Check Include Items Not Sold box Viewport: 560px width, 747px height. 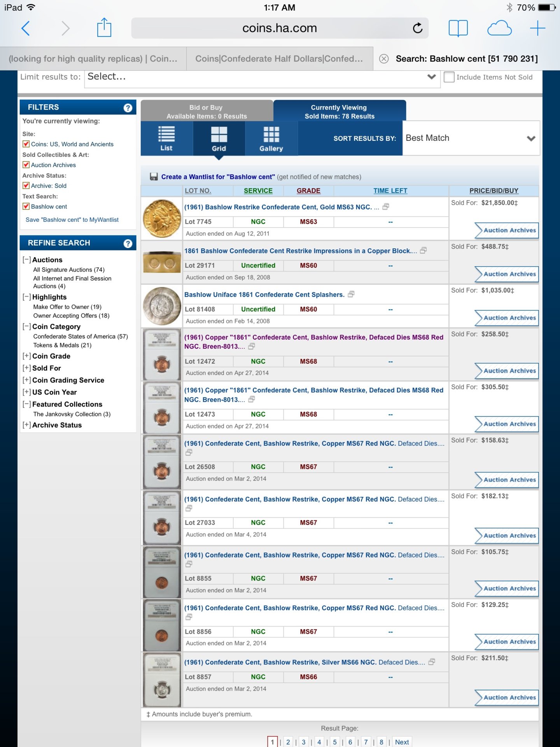tap(449, 77)
